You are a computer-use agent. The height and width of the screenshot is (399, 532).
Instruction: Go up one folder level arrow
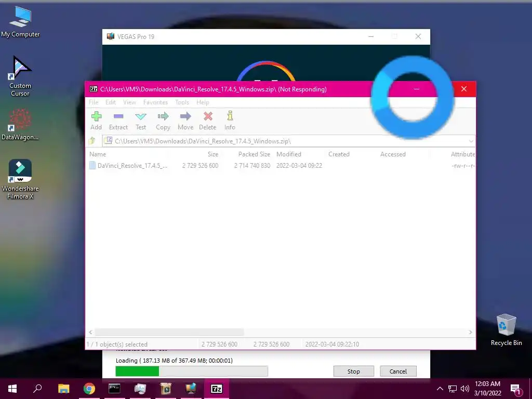[x=92, y=140]
